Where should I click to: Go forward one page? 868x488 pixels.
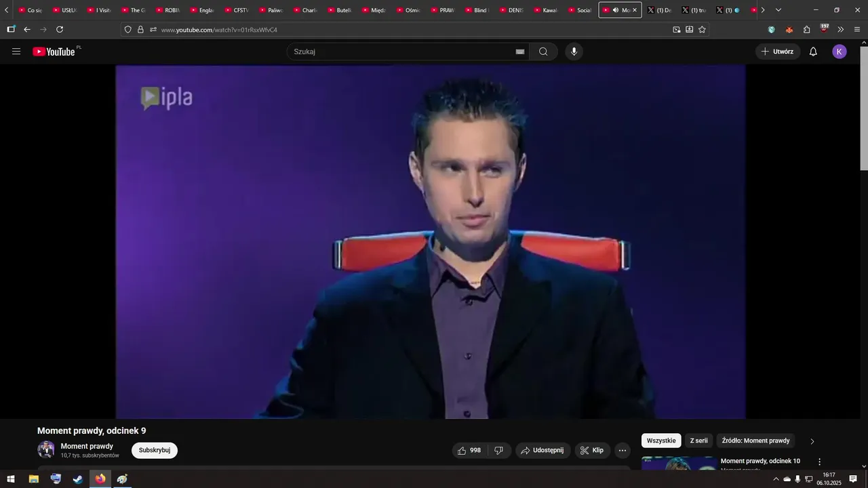click(x=43, y=29)
